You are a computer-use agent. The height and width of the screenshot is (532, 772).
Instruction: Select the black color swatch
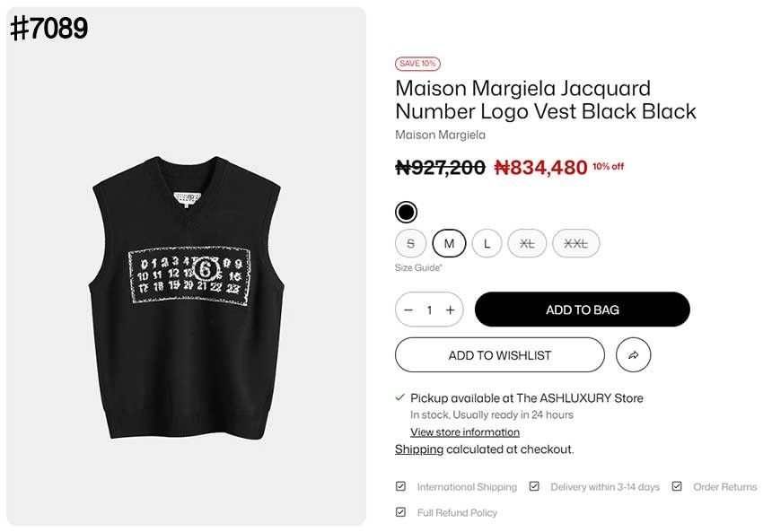click(x=407, y=213)
